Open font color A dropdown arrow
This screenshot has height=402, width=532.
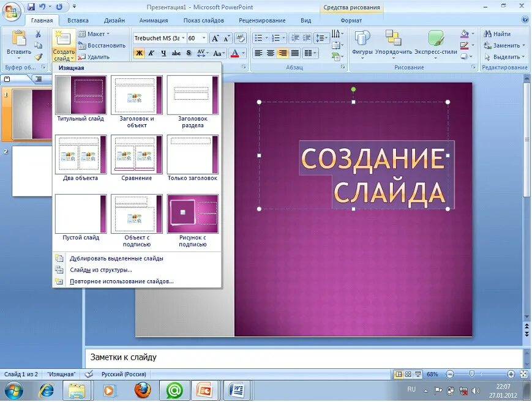243,53
